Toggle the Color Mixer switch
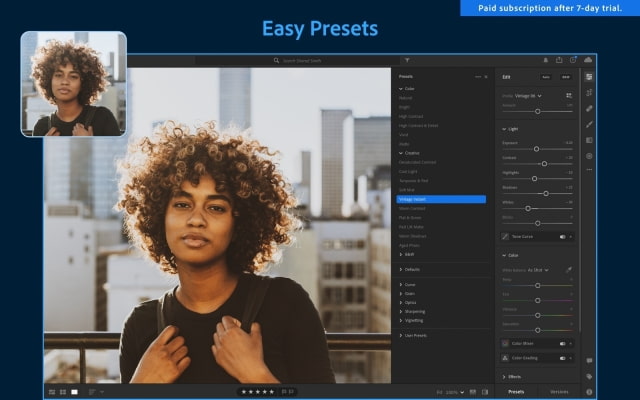This screenshot has height=400, width=640. pyautogui.click(x=564, y=343)
